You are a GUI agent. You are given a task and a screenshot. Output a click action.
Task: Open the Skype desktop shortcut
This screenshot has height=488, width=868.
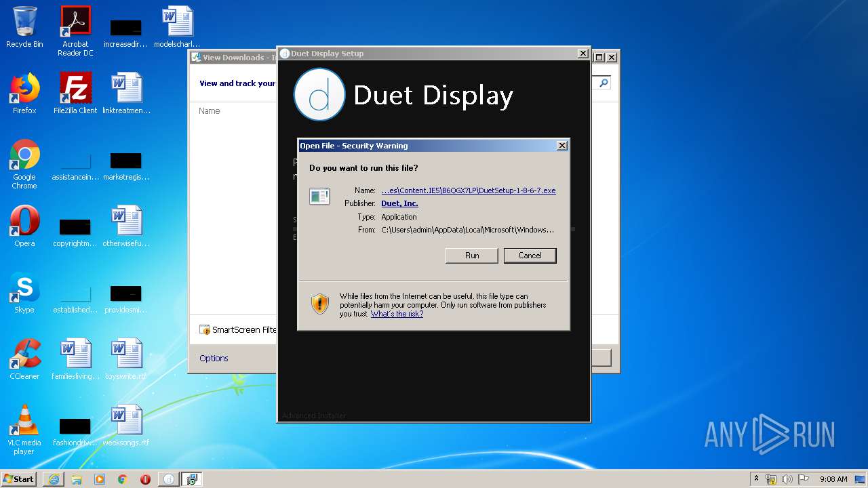coord(24,293)
